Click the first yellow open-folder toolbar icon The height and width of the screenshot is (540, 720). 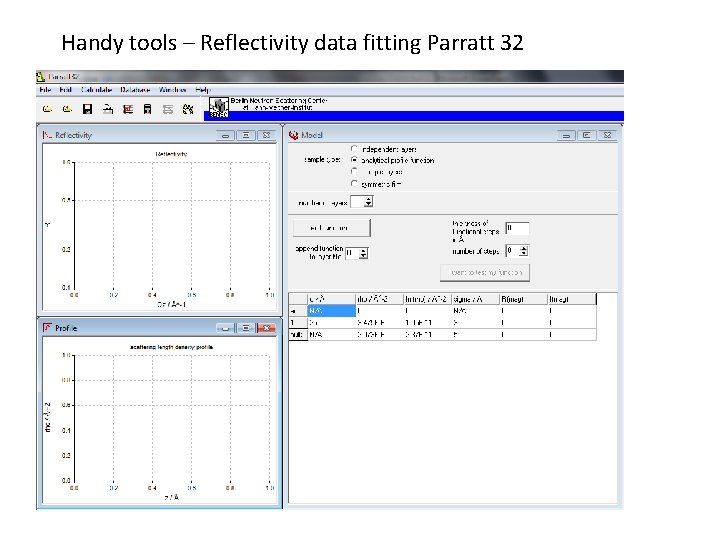[47, 109]
